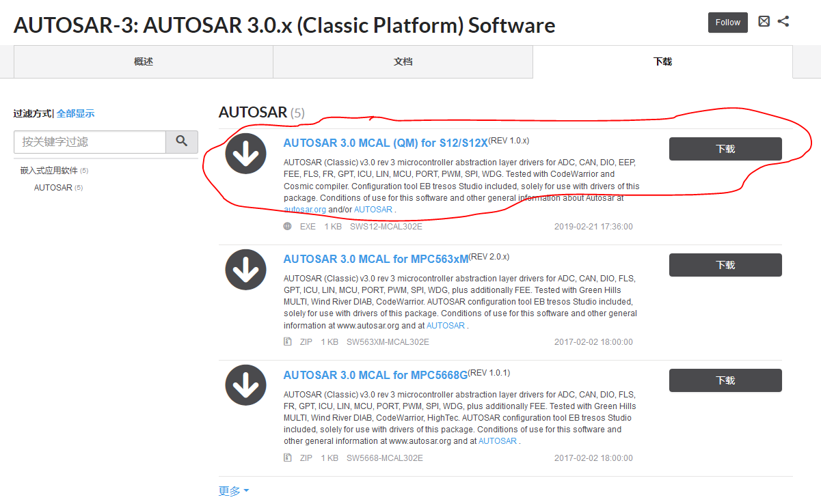Click 下载 button for S12/S12X MCAL
The height and width of the screenshot is (504, 821).
point(725,149)
